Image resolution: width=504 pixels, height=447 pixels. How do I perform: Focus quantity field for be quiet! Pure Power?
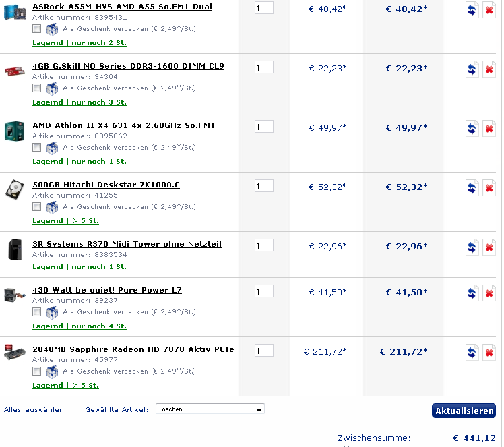pos(264,291)
